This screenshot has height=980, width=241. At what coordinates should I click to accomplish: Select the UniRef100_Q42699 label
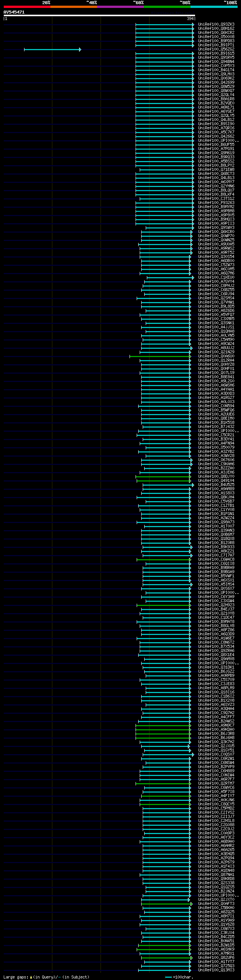[216, 83]
